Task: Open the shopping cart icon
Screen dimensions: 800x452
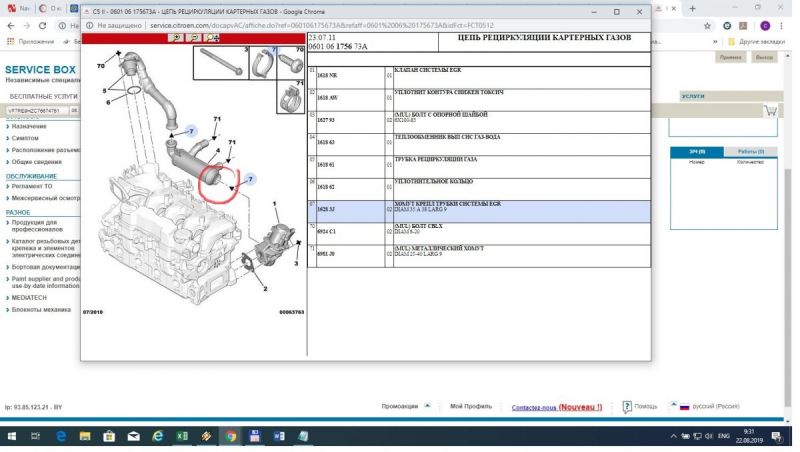Action: (x=769, y=111)
